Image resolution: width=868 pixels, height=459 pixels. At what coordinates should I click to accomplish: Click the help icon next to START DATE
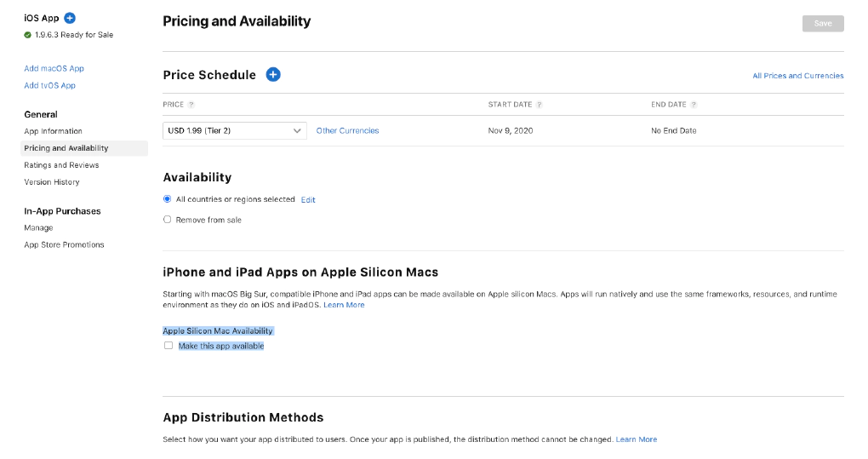pos(540,105)
